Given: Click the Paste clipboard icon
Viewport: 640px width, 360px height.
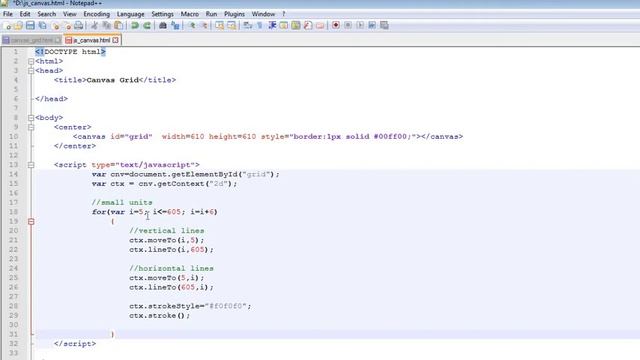Looking at the screenshot, I should [x=118, y=26].
